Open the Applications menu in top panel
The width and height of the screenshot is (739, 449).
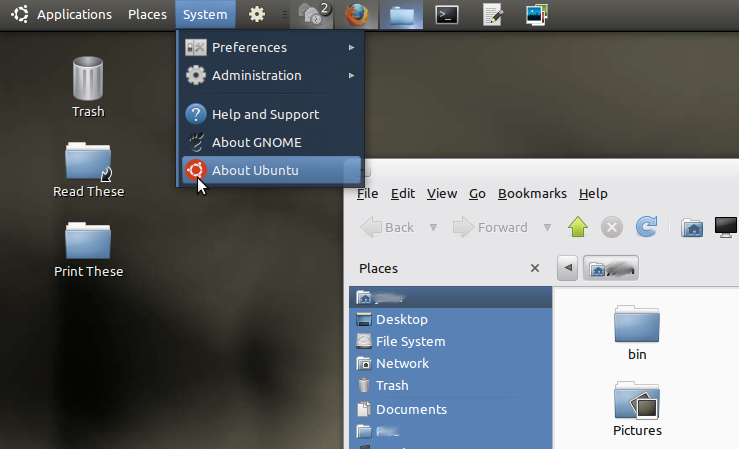click(x=74, y=15)
